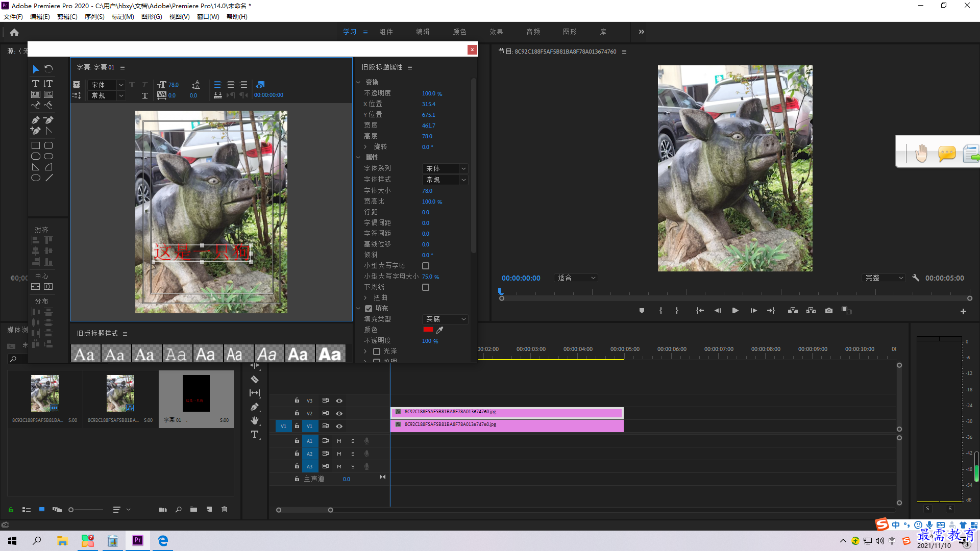This screenshot has width=980, height=551.
Task: Select the Pen tool in titler toolbox
Action: [x=36, y=120]
